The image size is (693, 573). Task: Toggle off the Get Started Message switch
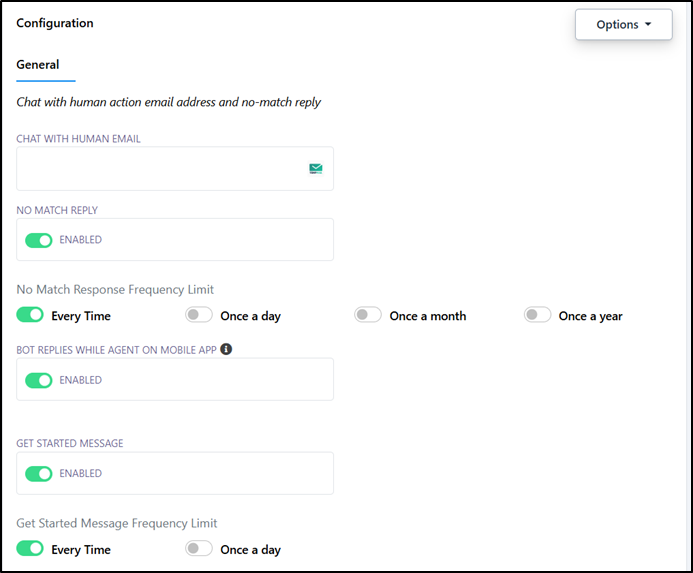[x=38, y=474]
